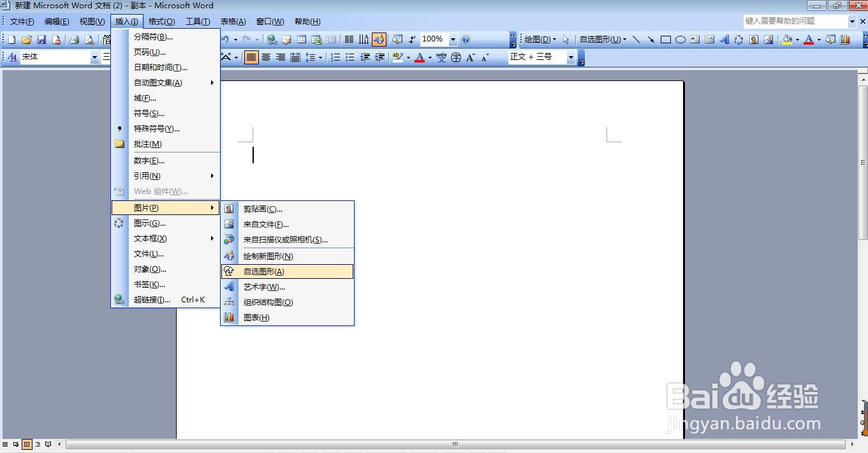Screen dimensions: 868x453
Task: Click the Phonetic Guide wén icon
Action: (441, 57)
